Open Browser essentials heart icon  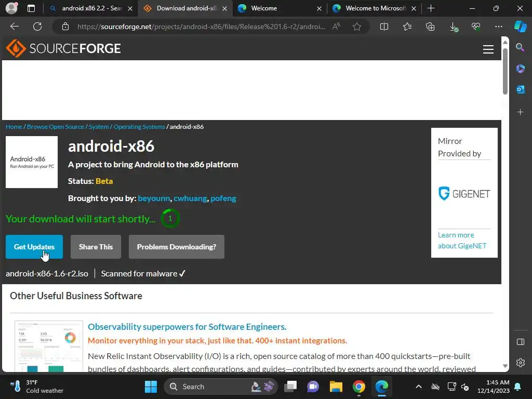click(x=476, y=26)
